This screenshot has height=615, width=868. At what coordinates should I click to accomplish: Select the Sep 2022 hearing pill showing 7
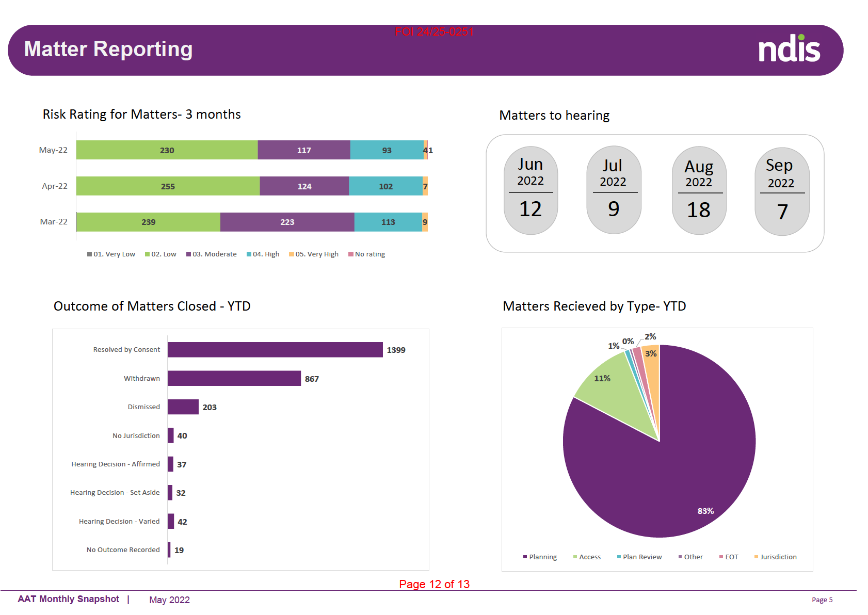tap(781, 191)
